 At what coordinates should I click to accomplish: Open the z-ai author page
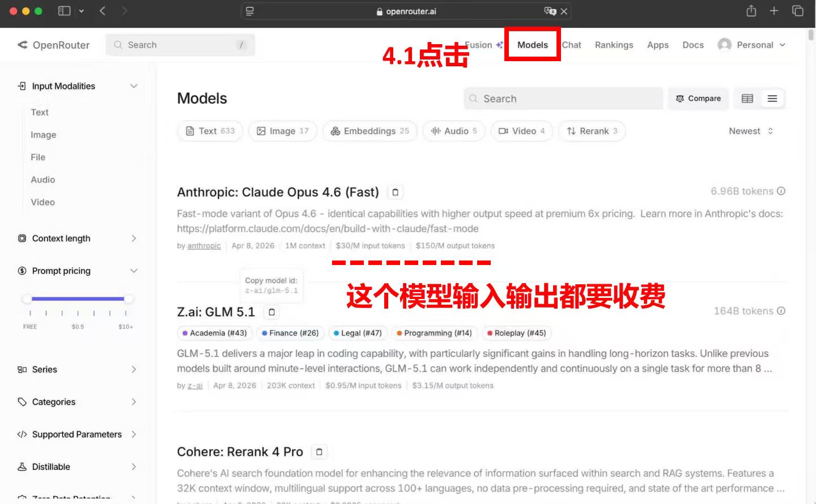tap(194, 385)
